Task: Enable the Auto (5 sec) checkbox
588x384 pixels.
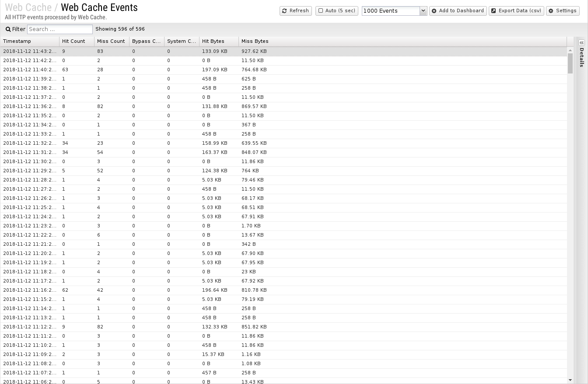Action: coord(321,11)
